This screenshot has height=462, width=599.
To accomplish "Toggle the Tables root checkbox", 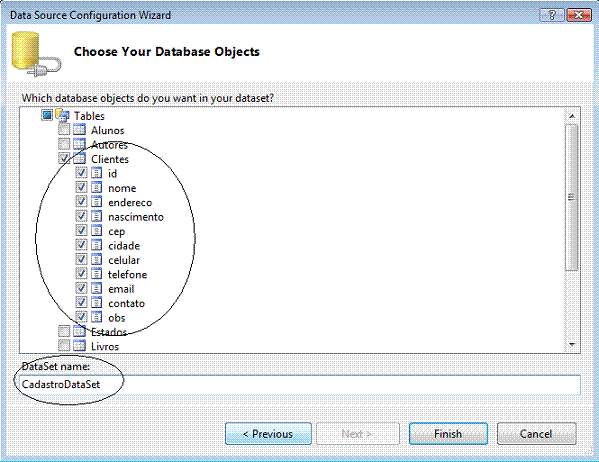I will [47, 115].
